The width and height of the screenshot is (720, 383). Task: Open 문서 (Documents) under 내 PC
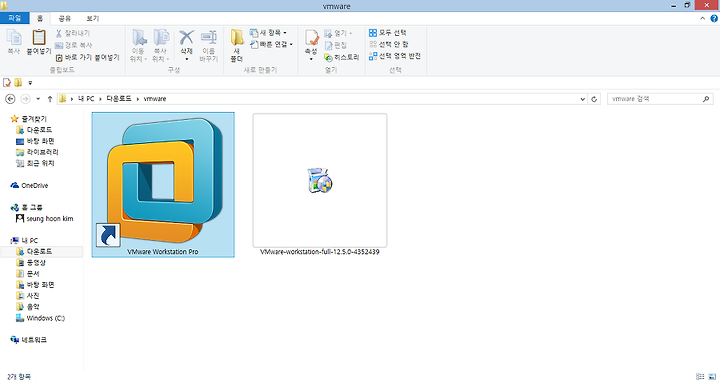pos(28,274)
